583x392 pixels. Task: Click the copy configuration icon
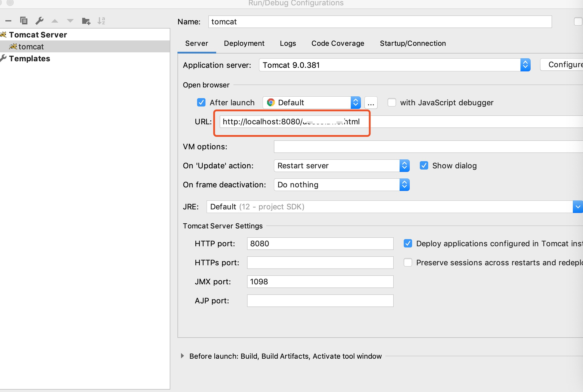[x=24, y=21]
